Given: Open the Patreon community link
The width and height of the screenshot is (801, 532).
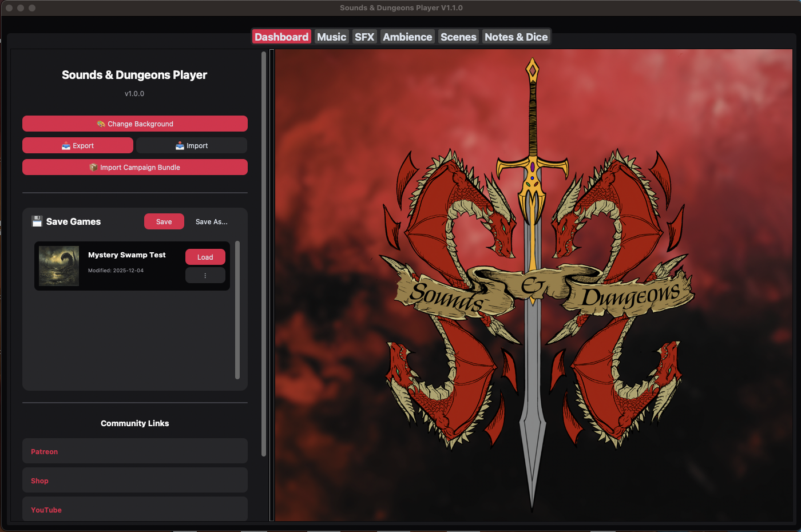Looking at the screenshot, I should tap(135, 451).
